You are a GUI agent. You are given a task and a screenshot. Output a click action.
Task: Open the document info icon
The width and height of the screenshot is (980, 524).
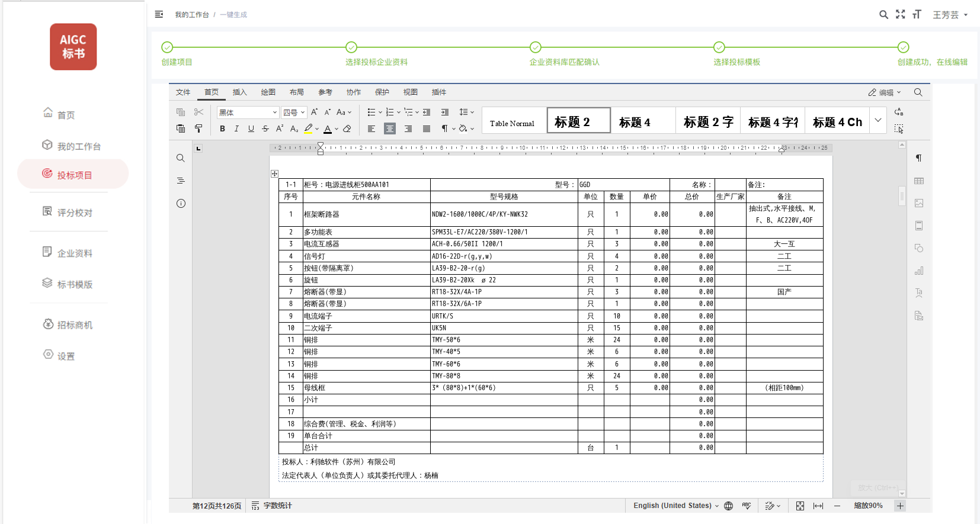click(x=181, y=203)
